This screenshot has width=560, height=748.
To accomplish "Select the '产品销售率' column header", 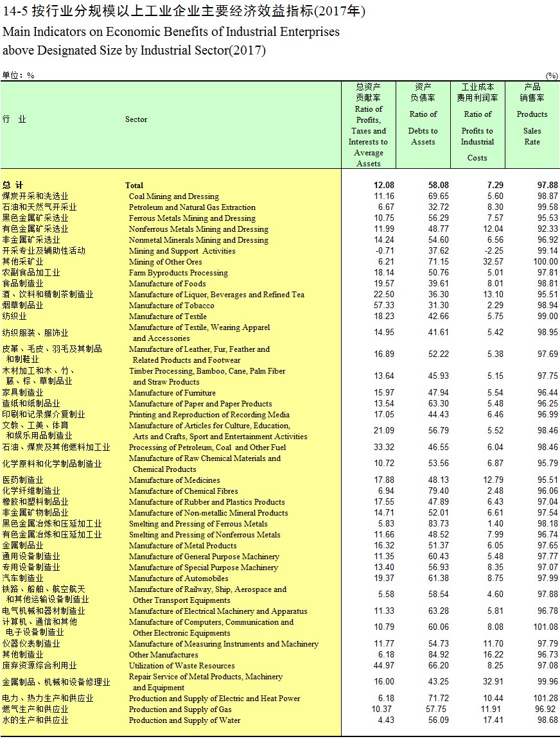I will pos(532,92).
